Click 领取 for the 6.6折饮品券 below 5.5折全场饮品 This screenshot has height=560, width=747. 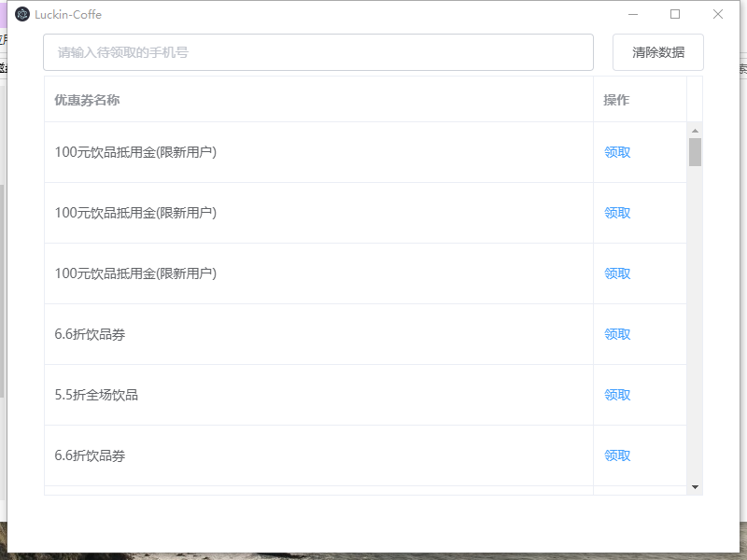617,455
